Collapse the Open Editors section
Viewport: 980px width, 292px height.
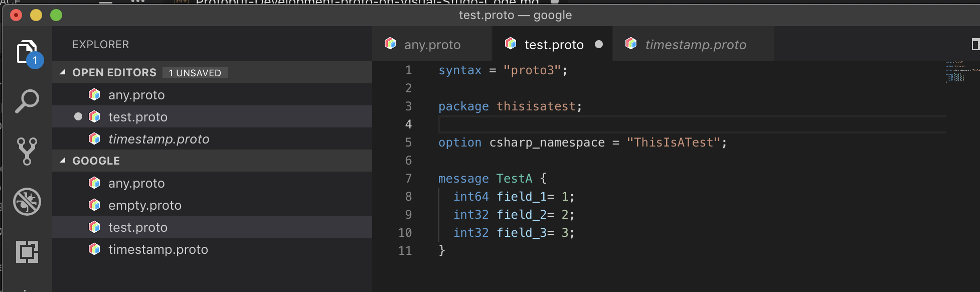63,72
